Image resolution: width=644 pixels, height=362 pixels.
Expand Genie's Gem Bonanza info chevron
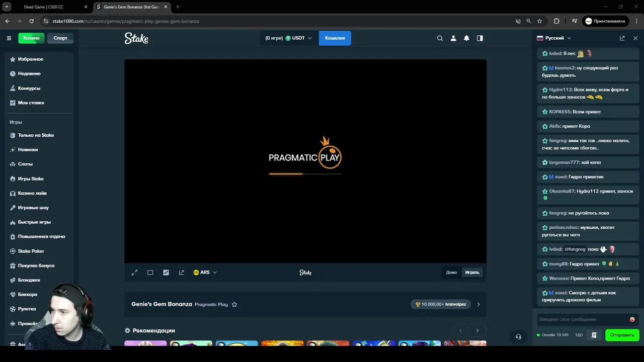478,304
